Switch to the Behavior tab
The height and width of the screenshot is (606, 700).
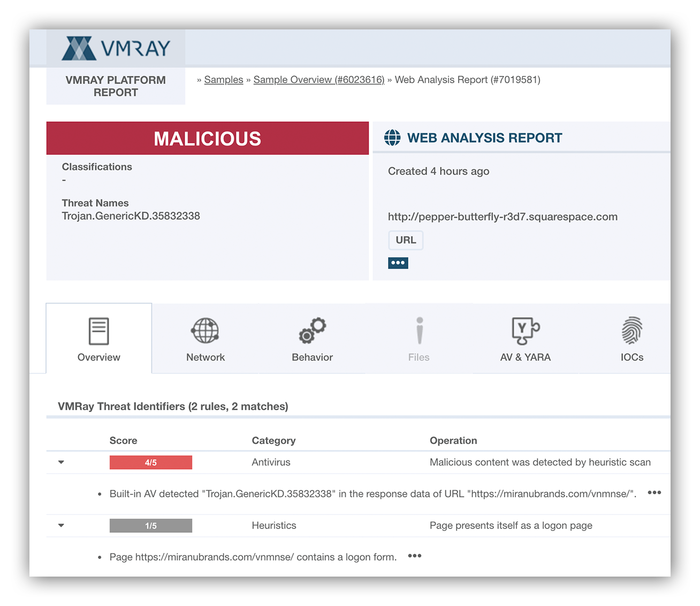tap(313, 338)
